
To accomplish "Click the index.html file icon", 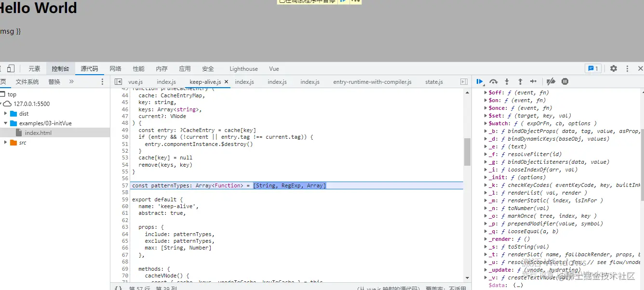I will 19,132.
